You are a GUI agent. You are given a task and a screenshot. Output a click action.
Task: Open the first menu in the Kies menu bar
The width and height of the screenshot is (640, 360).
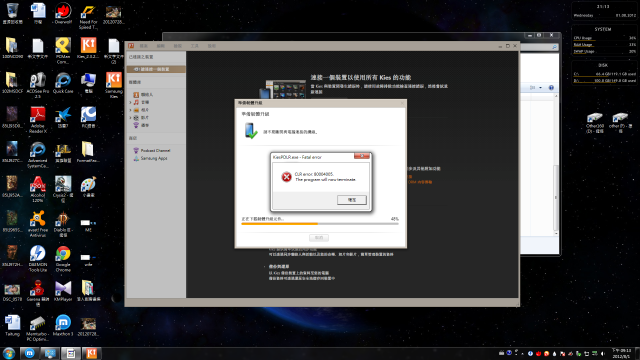(144, 46)
